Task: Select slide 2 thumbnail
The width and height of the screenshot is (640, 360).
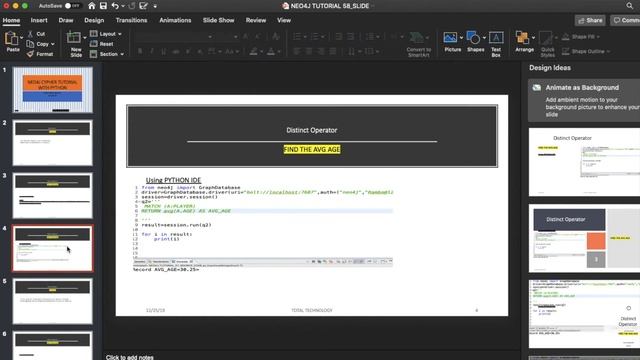Action: (53, 142)
